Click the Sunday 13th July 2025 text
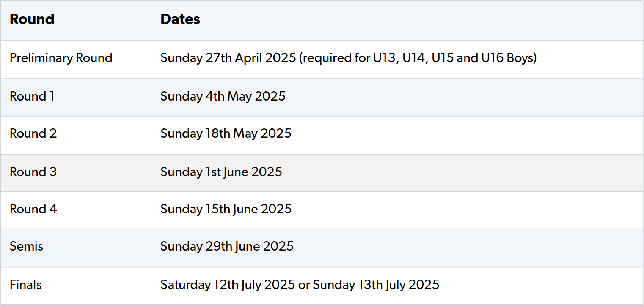Viewport: 644px width, 305px height. 376,285
